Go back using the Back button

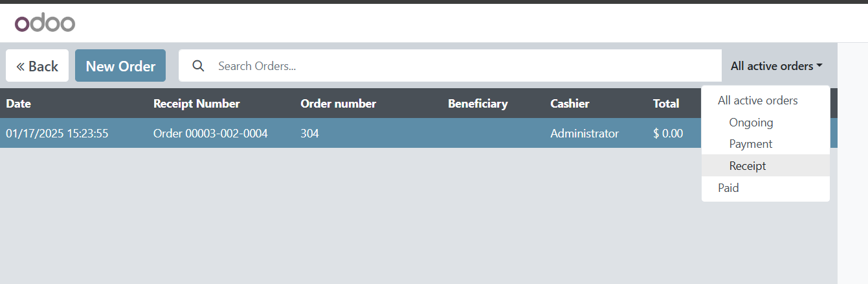tap(37, 66)
